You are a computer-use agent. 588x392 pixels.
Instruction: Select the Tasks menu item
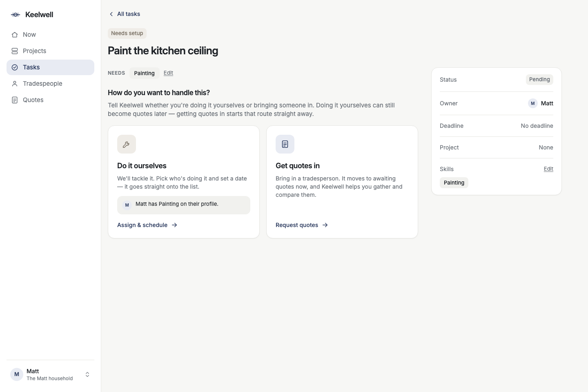[x=50, y=67]
